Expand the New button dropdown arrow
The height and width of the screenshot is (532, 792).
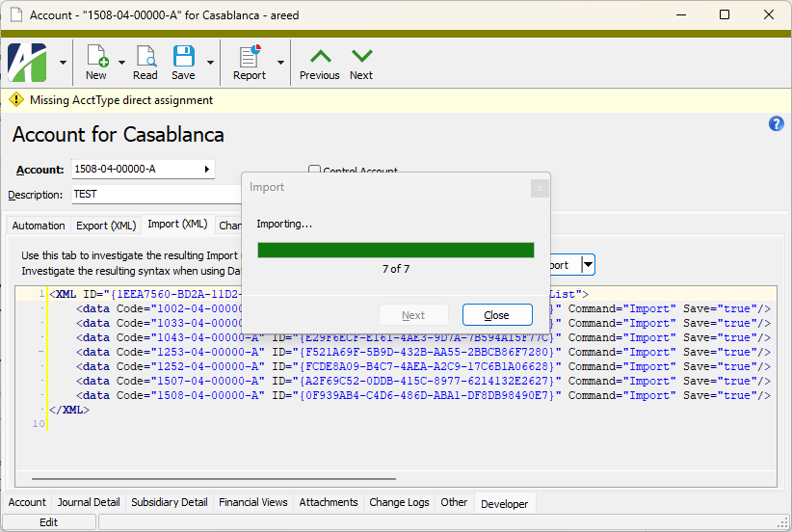pyautogui.click(x=121, y=63)
